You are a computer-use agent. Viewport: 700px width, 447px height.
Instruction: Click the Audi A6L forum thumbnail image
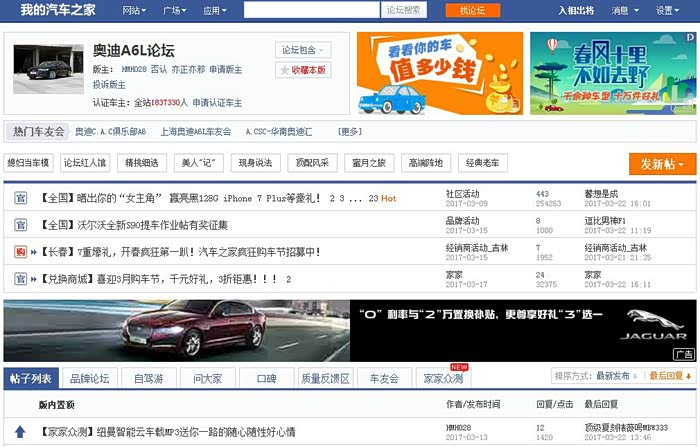pos(48,68)
